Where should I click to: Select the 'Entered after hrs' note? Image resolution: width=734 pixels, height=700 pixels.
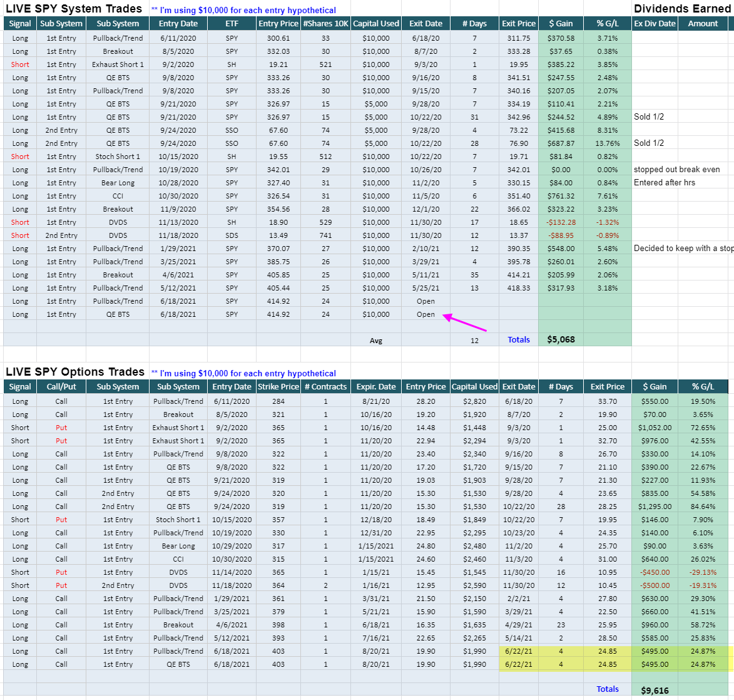[x=665, y=183]
